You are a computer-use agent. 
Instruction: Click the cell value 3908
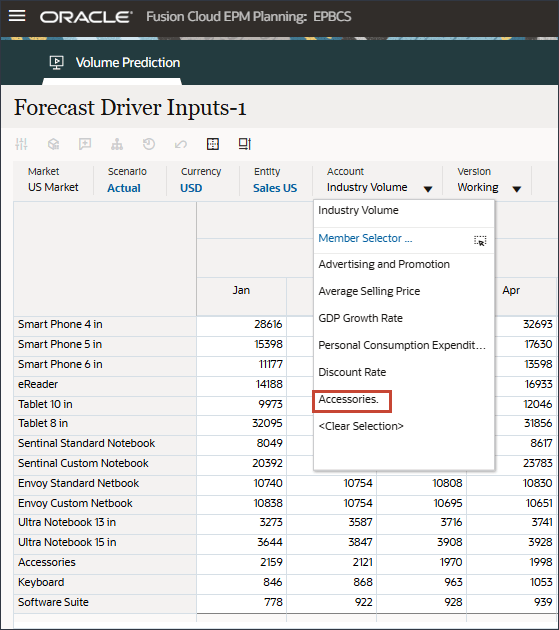tap(422, 544)
